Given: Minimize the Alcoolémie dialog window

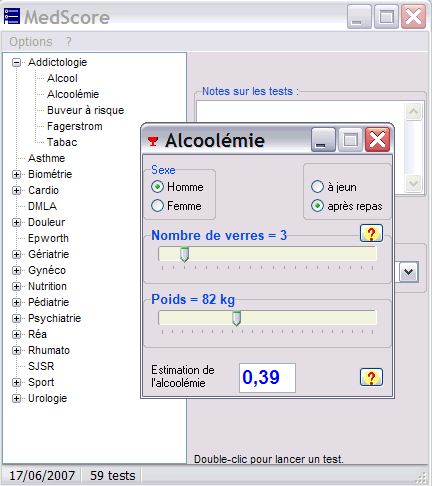Looking at the screenshot, I should (323, 139).
